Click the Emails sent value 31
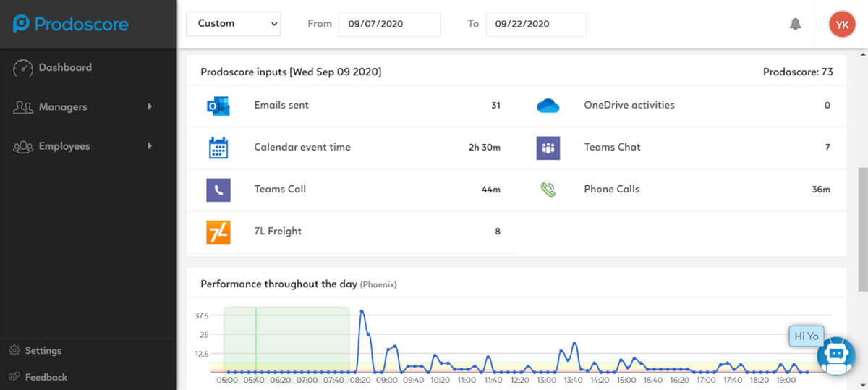868x390 pixels. (x=495, y=106)
